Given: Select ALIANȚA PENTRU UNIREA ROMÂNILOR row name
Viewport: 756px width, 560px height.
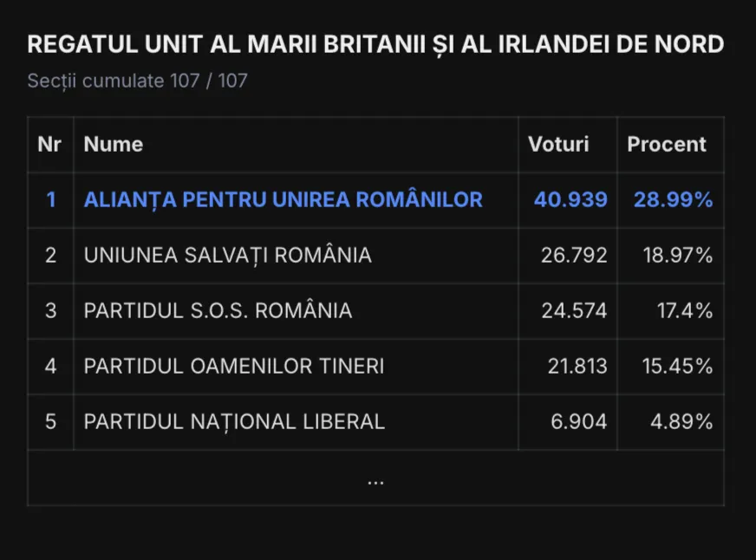Looking at the screenshot, I should pos(283,199).
